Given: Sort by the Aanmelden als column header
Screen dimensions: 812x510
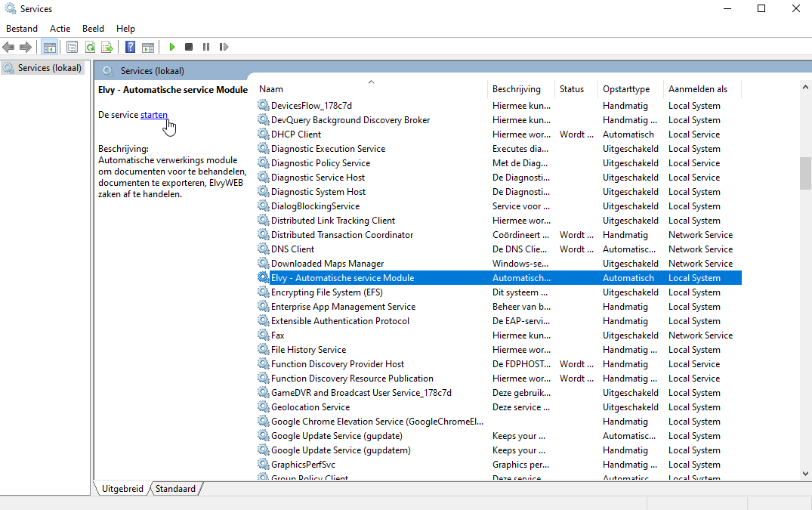Looking at the screenshot, I should [702, 89].
